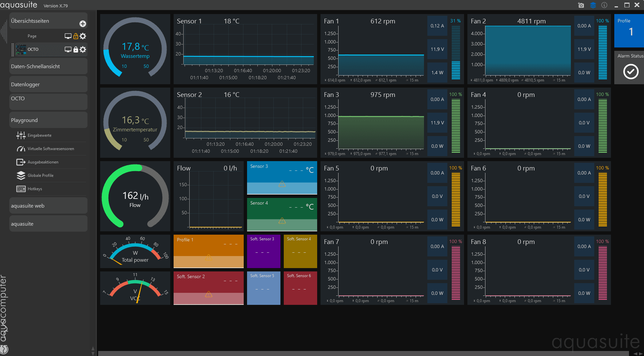Collapse sidebar using dotted arrow handle
Viewport: 644px width, 356px height.
click(4, 32)
